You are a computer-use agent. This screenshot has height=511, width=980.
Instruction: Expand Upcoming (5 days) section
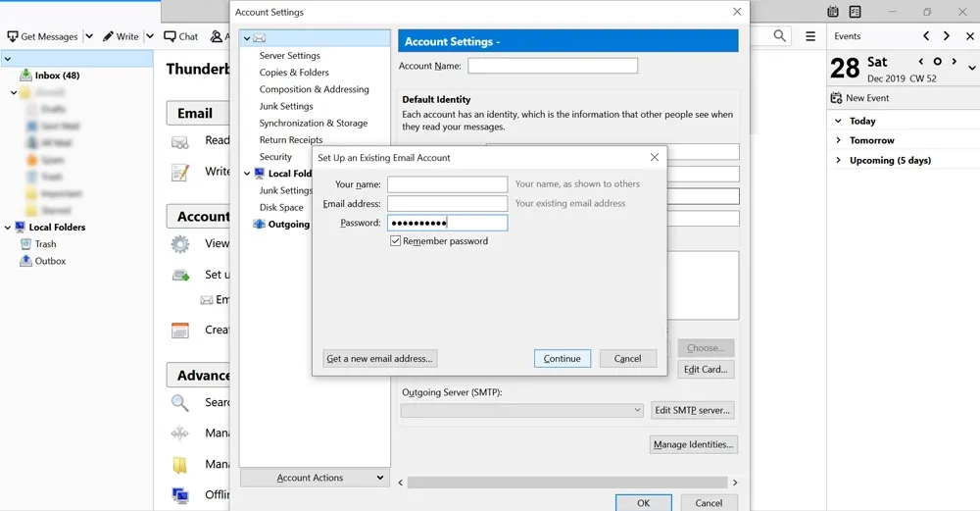(x=838, y=160)
